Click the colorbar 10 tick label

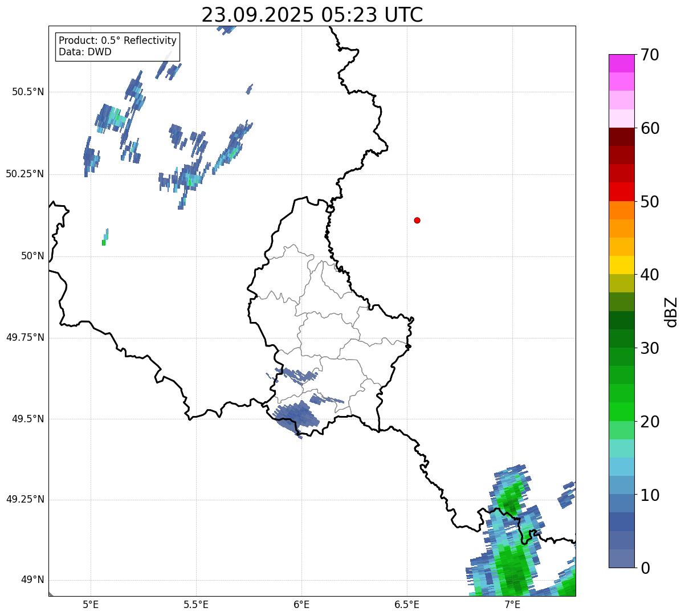click(x=650, y=495)
